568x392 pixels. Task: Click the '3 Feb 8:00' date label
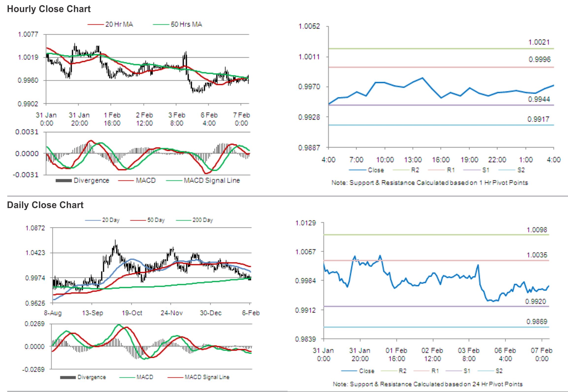click(177, 119)
